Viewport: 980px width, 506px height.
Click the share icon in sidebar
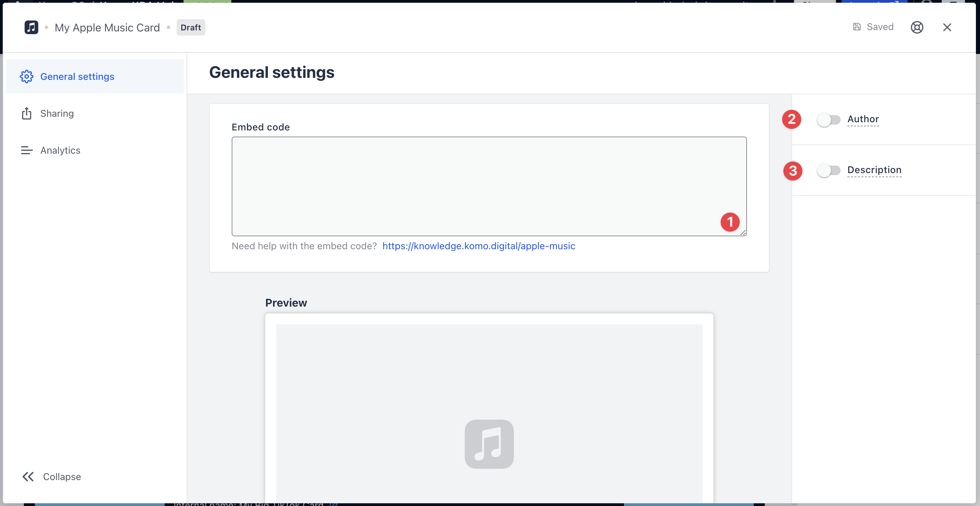[x=26, y=113]
